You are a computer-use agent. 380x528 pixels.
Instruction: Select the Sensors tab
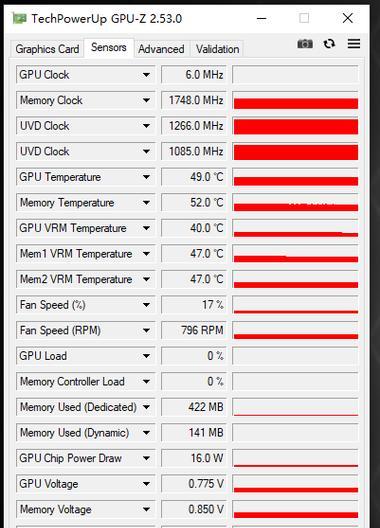click(x=109, y=47)
